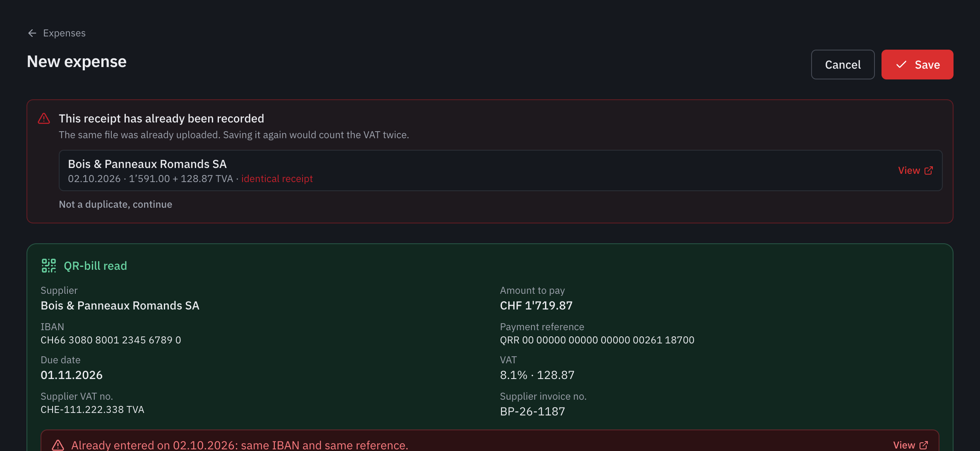This screenshot has width=980, height=451.
Task: Click the QR code icon
Action: pos(49,266)
